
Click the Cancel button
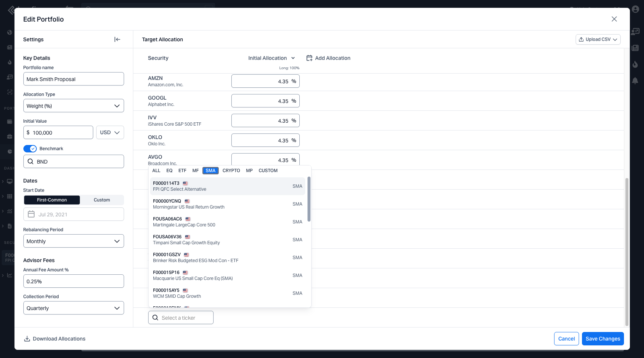click(566, 339)
